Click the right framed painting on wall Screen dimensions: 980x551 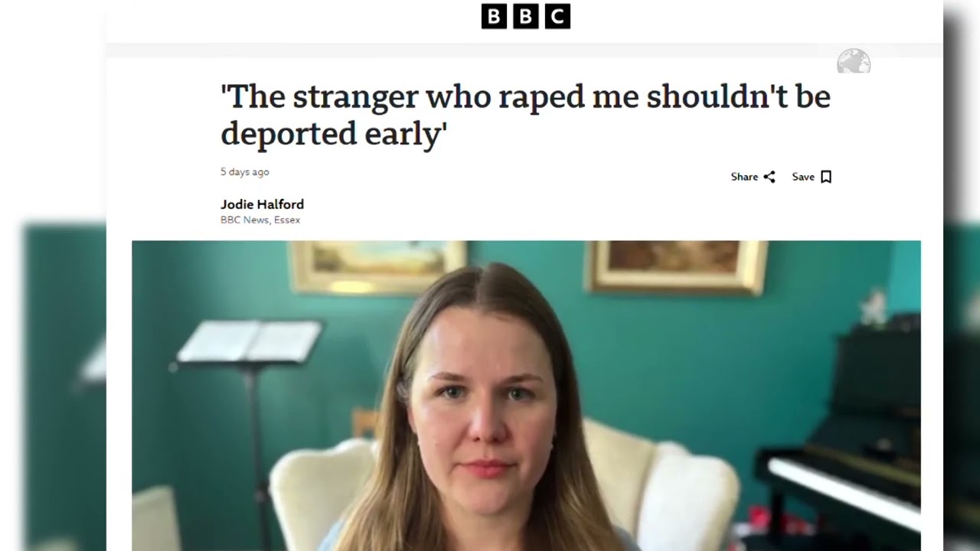point(676,265)
